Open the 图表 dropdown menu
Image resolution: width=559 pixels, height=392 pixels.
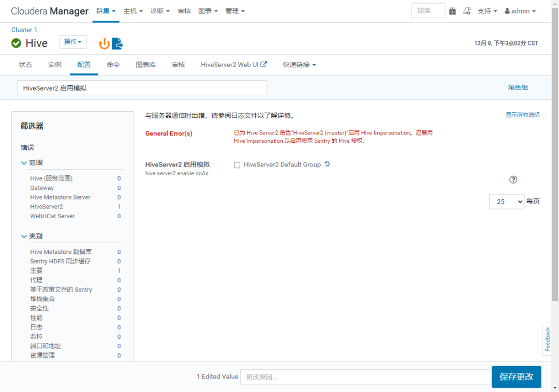point(208,11)
